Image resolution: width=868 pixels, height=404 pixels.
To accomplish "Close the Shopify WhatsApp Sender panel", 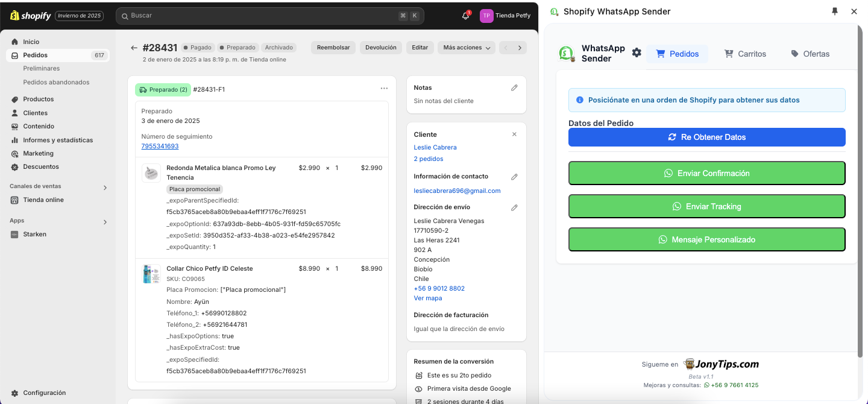I will tap(854, 11).
